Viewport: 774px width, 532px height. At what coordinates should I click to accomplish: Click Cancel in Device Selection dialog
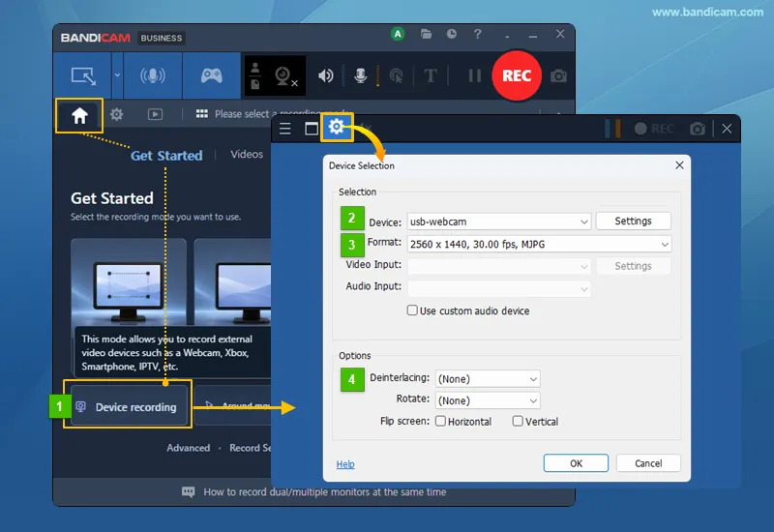[648, 463]
